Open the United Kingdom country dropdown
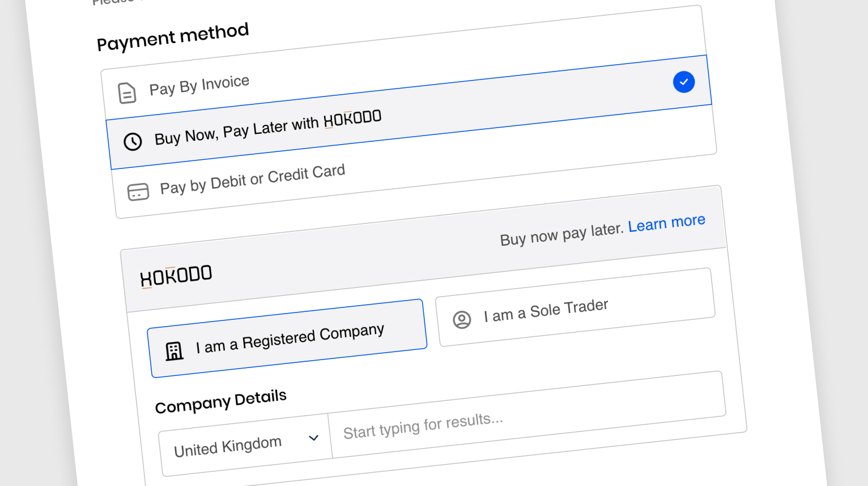The image size is (868, 486). tap(228, 446)
